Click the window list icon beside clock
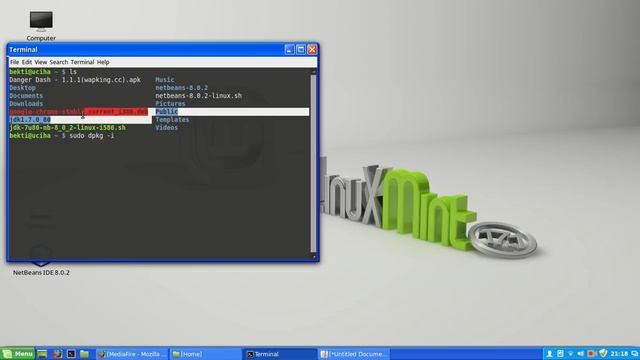640x360 pixels. [635, 353]
